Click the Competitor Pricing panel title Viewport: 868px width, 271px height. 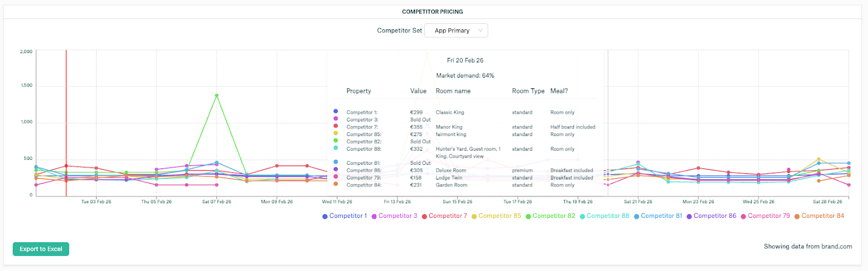coord(432,11)
